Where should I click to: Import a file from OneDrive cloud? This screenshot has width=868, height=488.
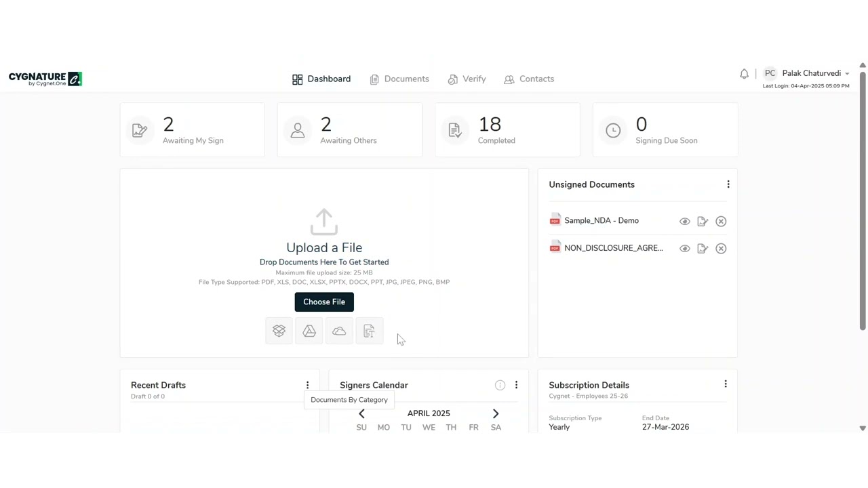point(339,331)
